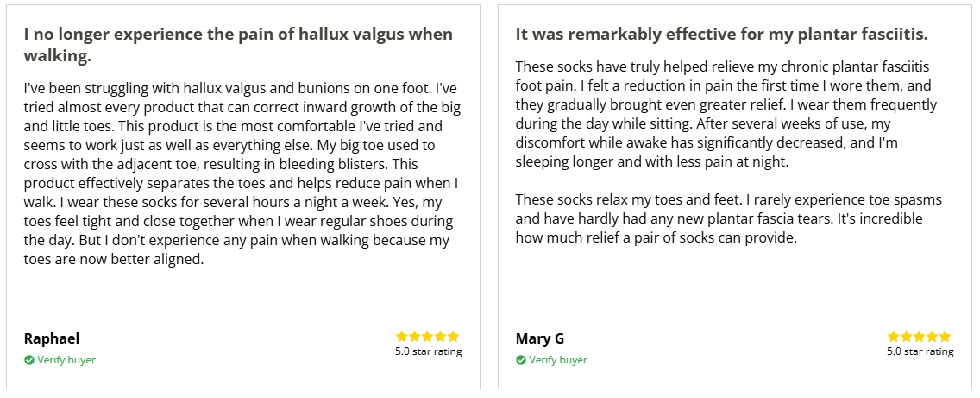
Task: Click the green verified checkmark under Mary G
Action: (521, 360)
